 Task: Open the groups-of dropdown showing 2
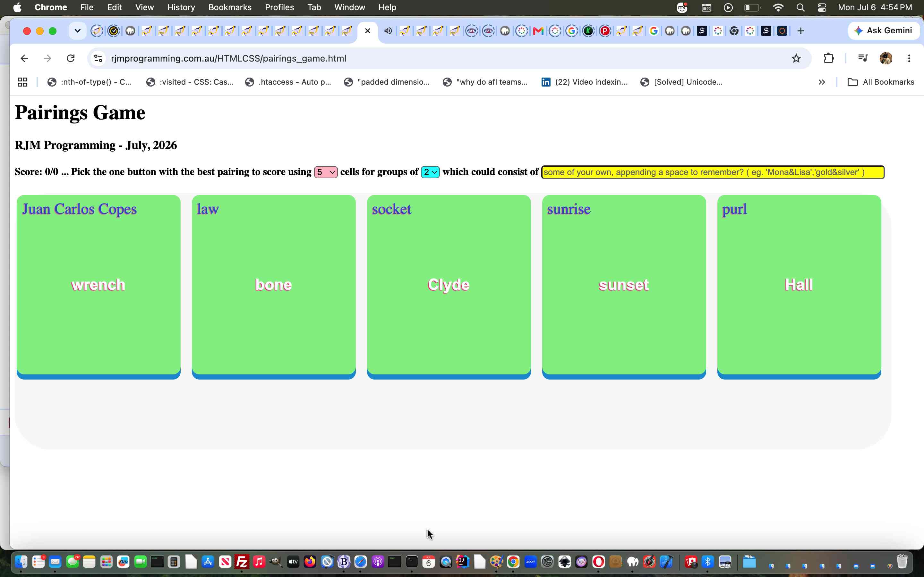click(430, 172)
